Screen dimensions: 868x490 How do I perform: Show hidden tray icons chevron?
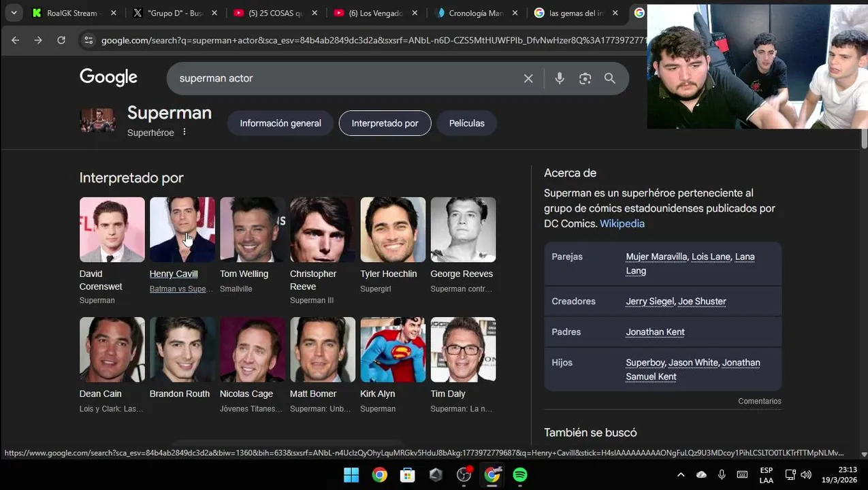click(x=681, y=475)
